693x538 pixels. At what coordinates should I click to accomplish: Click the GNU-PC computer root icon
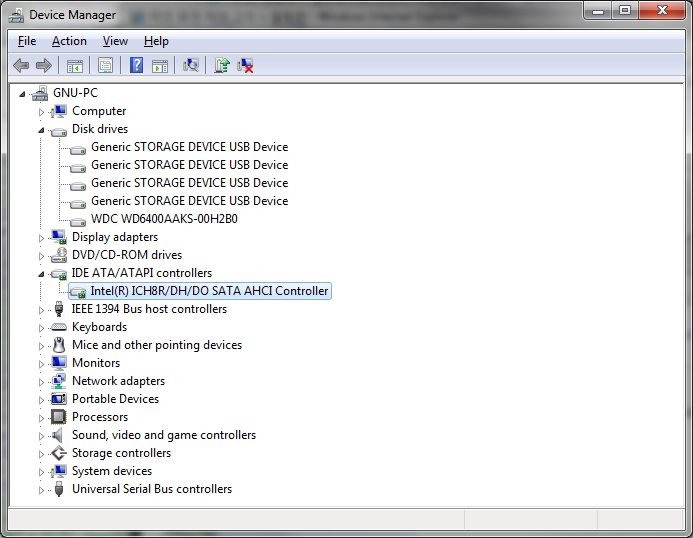point(40,93)
